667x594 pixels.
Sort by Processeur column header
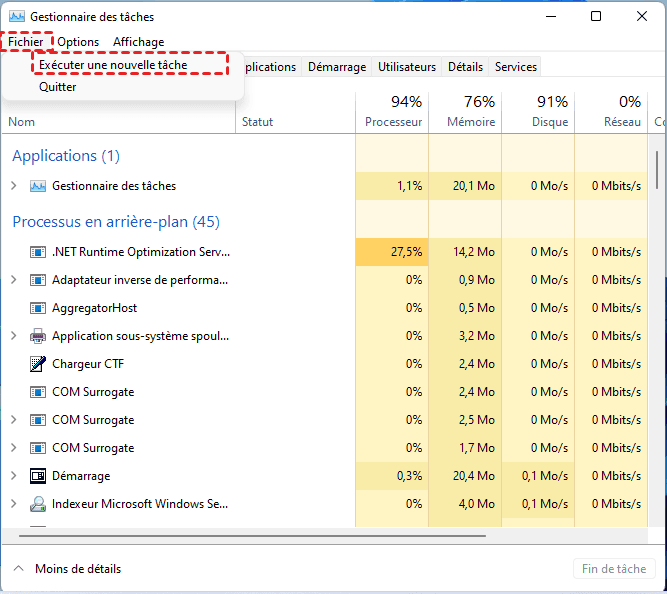tap(392, 112)
